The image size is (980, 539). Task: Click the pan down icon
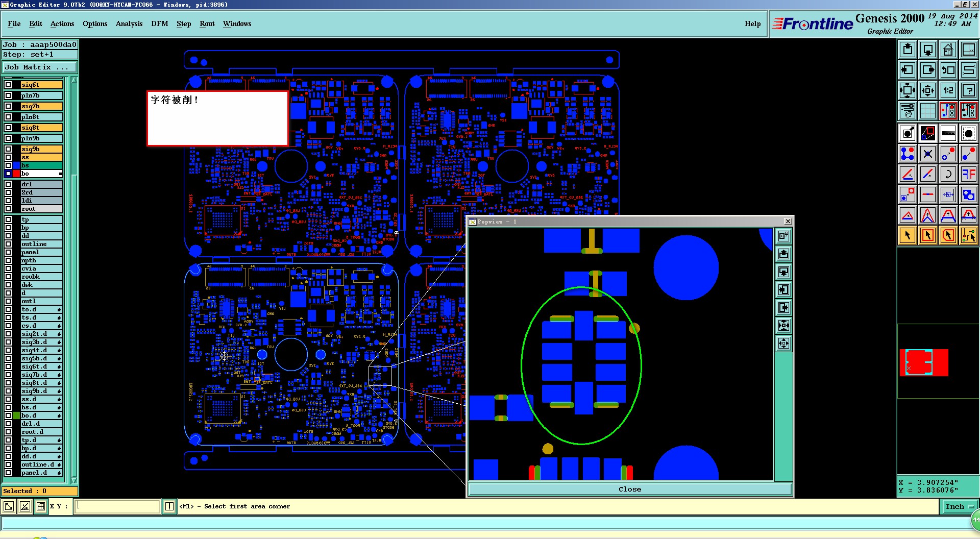tap(928, 50)
